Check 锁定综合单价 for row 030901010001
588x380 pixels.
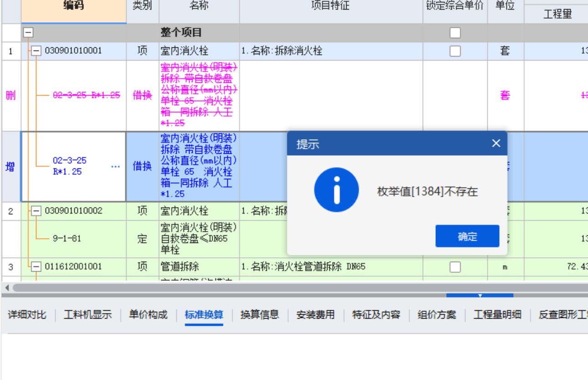[455, 51]
